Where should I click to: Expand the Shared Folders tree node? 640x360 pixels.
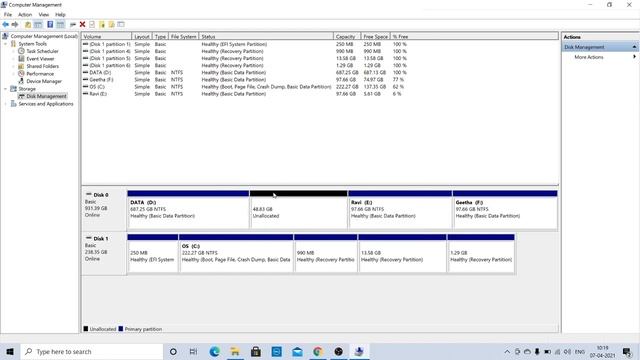[x=13, y=66]
